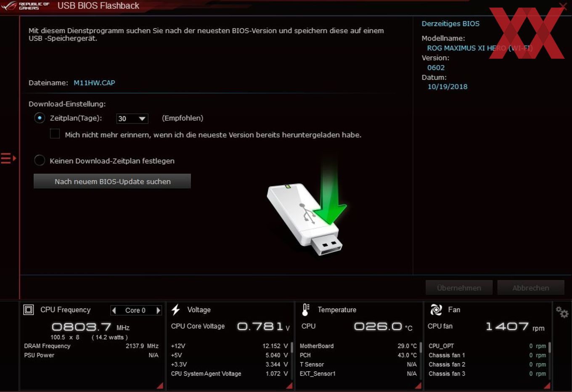Click BIOS date 10/19/2018

pyautogui.click(x=448, y=87)
